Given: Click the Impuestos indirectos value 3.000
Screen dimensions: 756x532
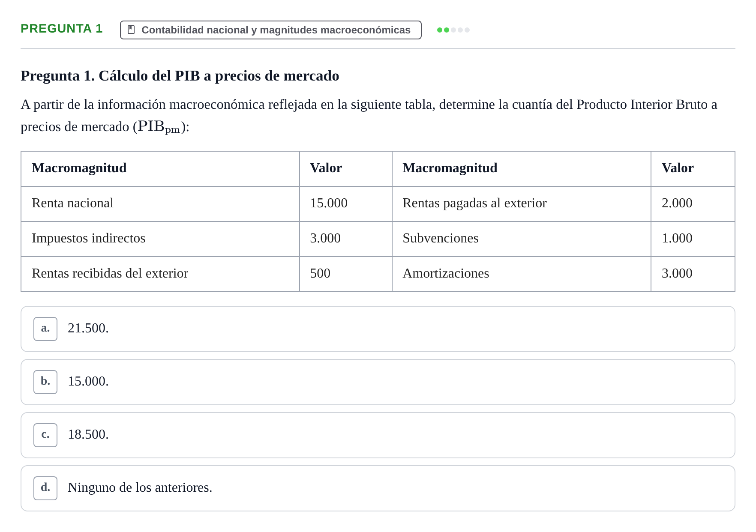Looking at the screenshot, I should pyautogui.click(x=345, y=239).
